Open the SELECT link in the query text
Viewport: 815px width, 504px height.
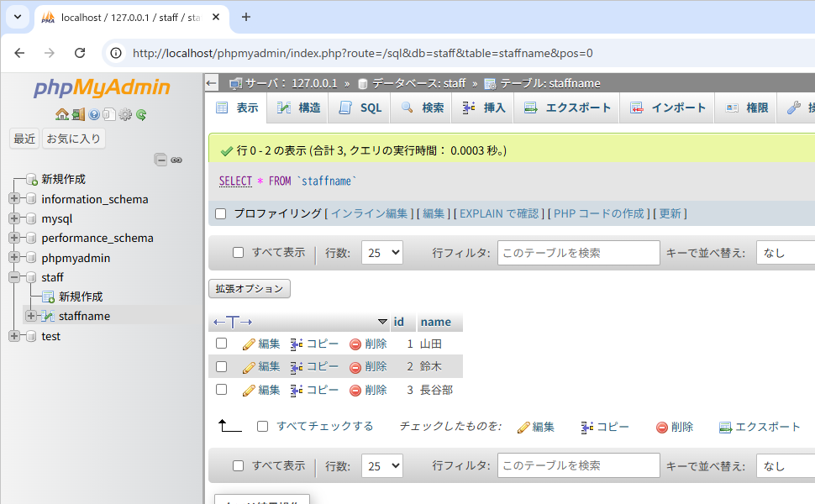click(235, 180)
